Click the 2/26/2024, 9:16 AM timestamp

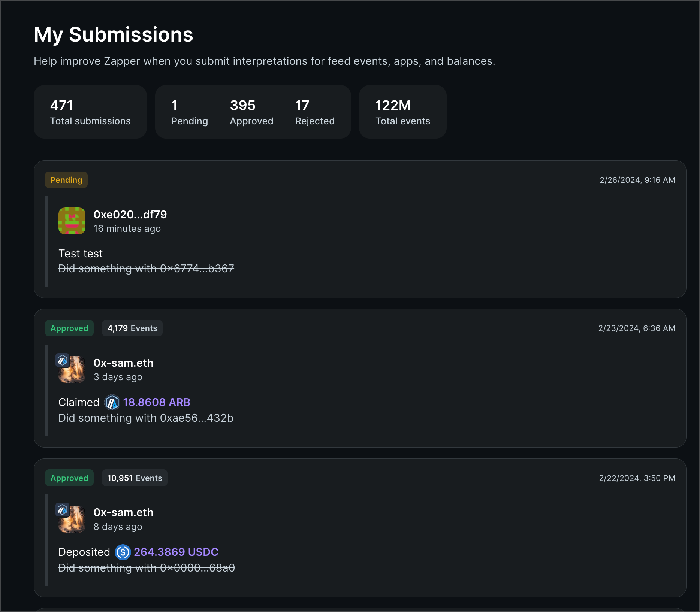(637, 180)
